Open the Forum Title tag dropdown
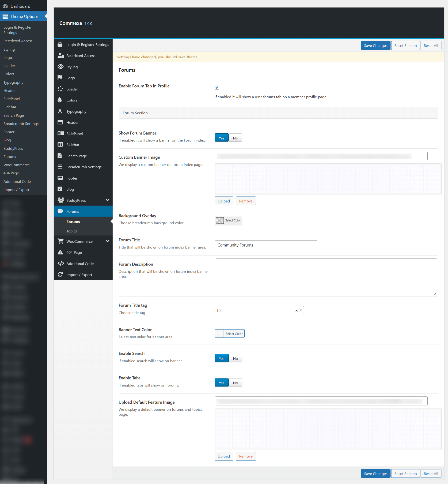The image size is (448, 484). 301,310
